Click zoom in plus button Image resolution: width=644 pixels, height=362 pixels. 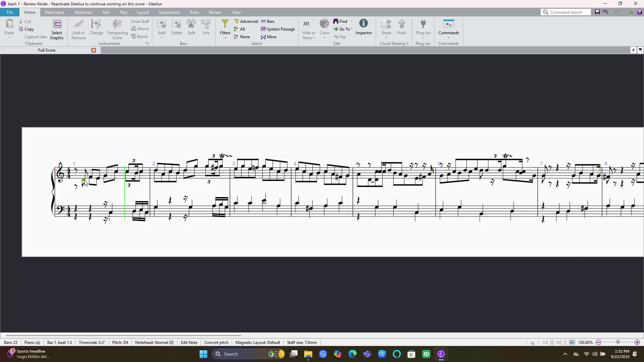(x=637, y=342)
